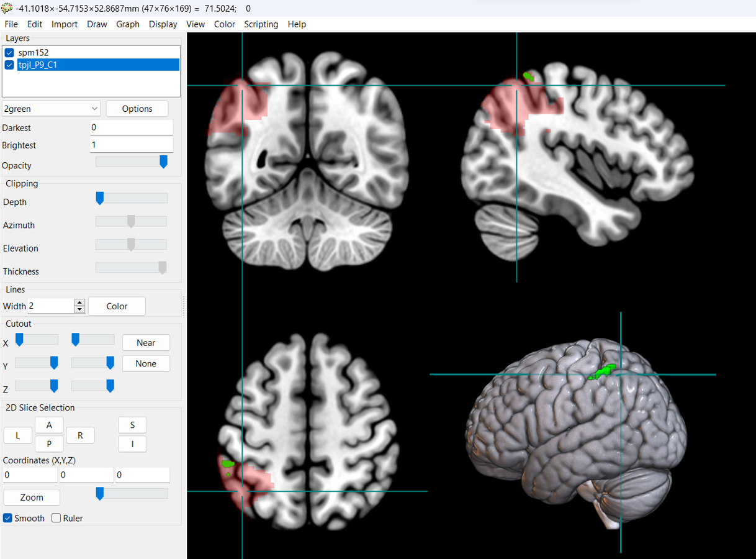The height and width of the screenshot is (559, 756).
Task: Click the Brightest value input field
Action: [131, 145]
